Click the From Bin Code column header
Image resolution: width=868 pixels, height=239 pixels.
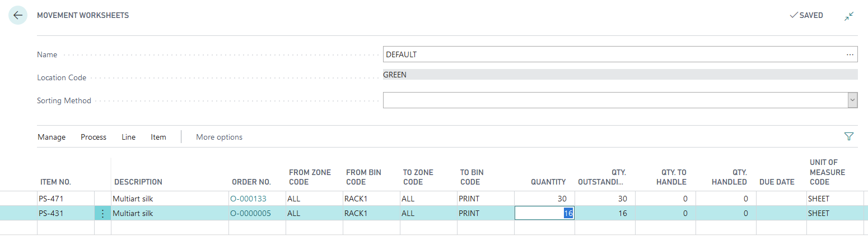point(363,177)
